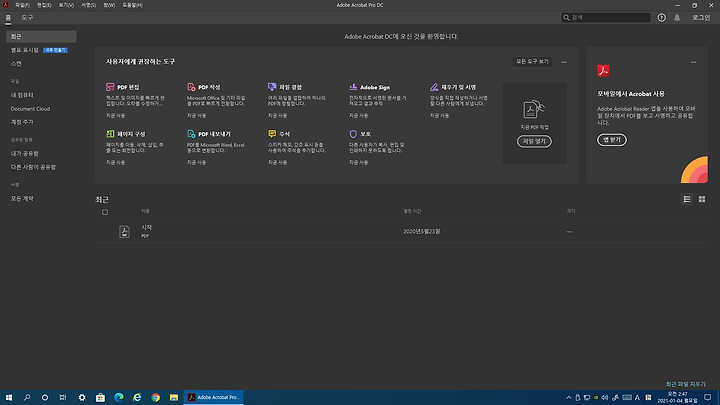
Task: Click the Adobe Acrobat Pro taskbar button
Action: tap(214, 398)
